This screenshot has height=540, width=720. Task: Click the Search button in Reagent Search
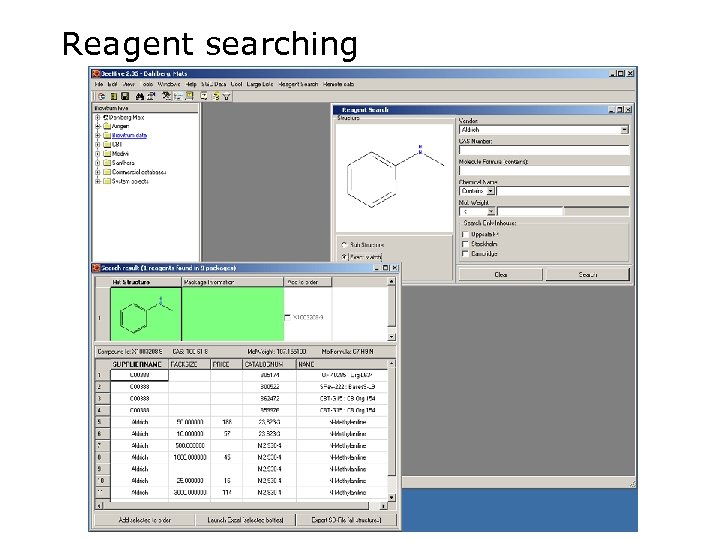coord(587,275)
